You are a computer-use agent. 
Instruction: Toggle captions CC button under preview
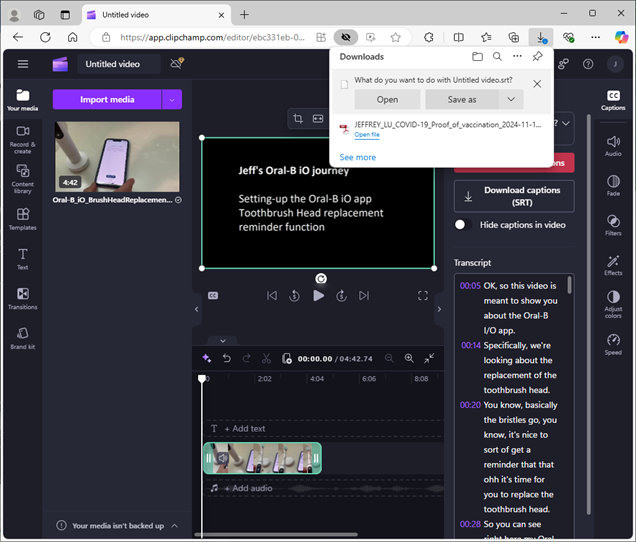click(213, 296)
